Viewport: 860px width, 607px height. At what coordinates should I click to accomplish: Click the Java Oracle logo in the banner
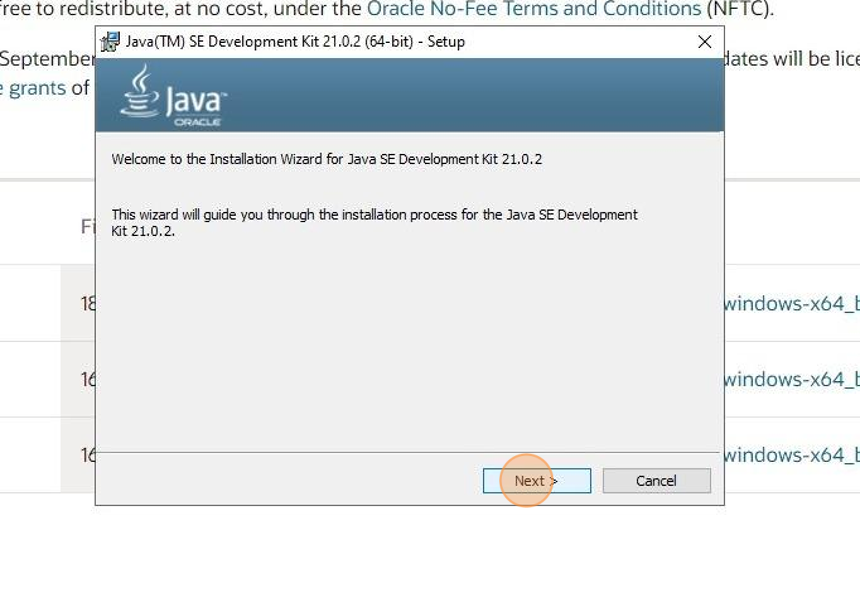(173, 96)
